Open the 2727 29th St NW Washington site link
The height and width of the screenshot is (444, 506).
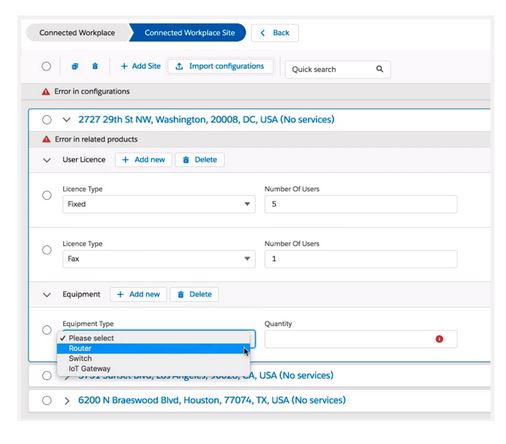coord(206,119)
